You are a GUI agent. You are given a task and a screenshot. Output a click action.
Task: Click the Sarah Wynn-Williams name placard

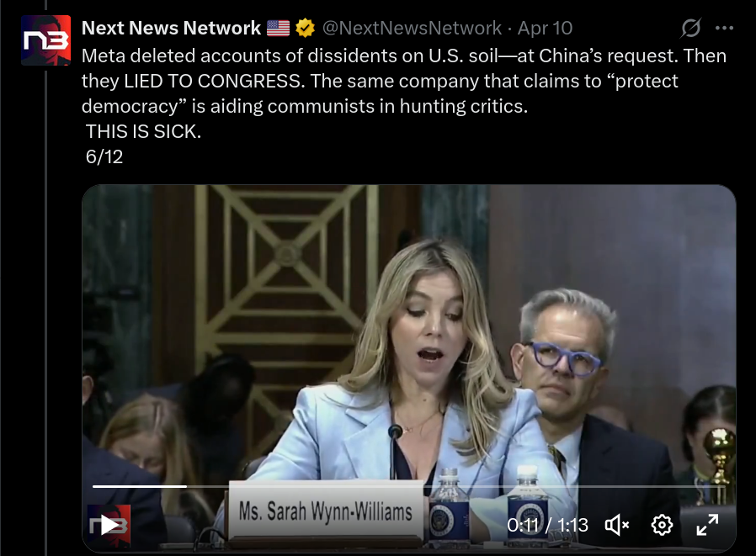tap(326, 511)
